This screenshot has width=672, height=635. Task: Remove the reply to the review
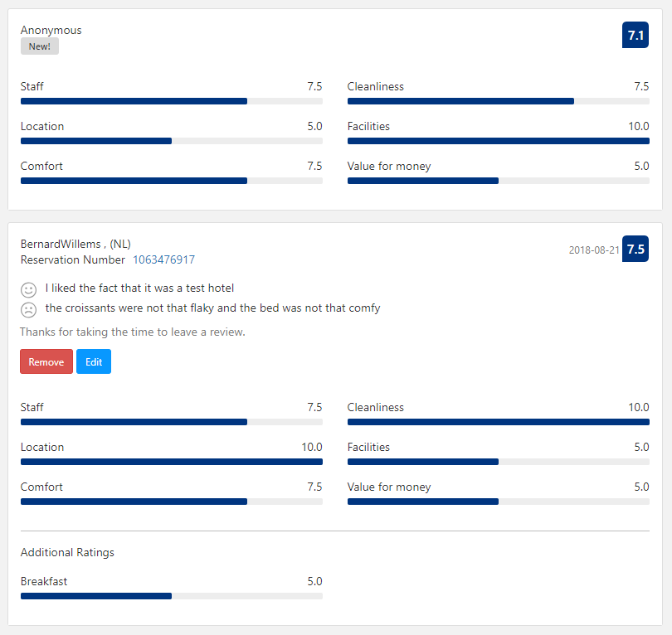pos(46,361)
